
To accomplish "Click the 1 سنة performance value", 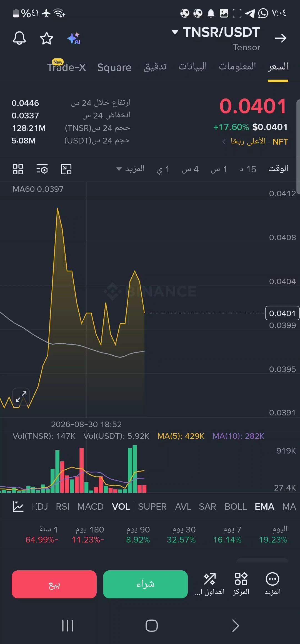I will tap(42, 540).
